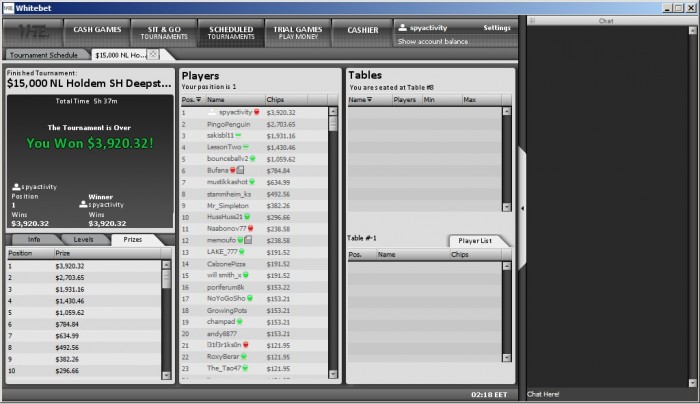Select player row poriferum8k
Viewport: 700px width, 404px height.
254,287
